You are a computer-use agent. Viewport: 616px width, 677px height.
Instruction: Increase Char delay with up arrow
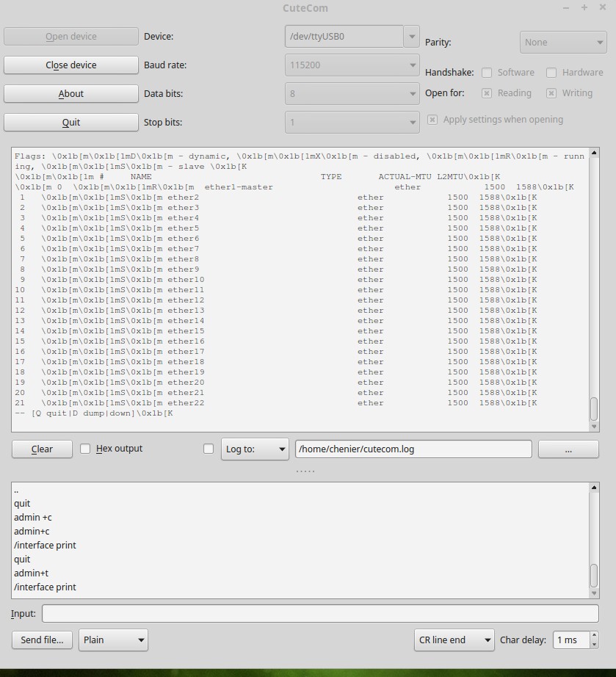point(594,636)
